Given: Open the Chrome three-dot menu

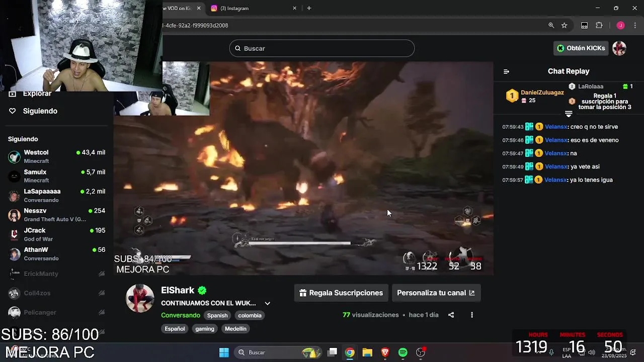Looking at the screenshot, I should point(634,25).
